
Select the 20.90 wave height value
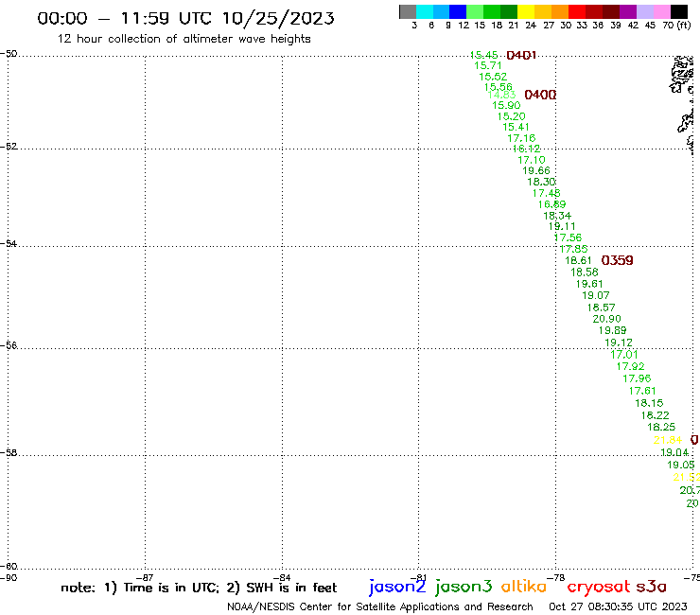pos(606,319)
